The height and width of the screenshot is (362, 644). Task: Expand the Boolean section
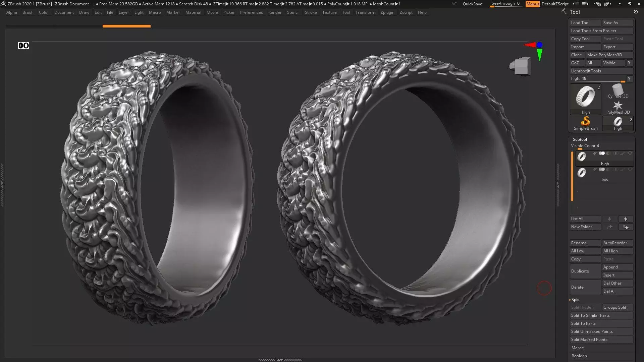[579, 356]
